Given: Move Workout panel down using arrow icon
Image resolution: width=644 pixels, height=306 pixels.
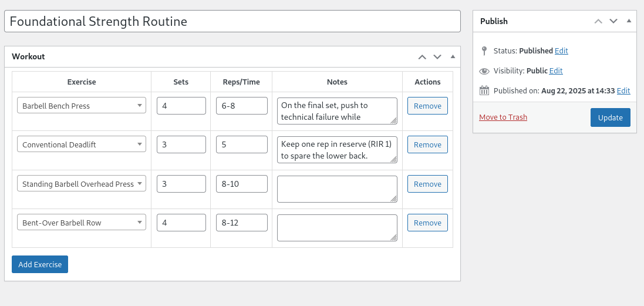Looking at the screenshot, I should [x=437, y=57].
